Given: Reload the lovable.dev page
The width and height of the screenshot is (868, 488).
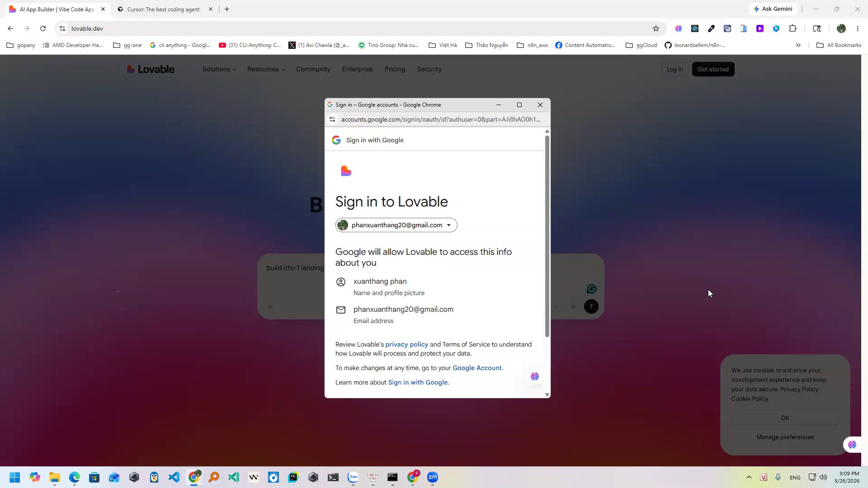Looking at the screenshot, I should [43, 28].
